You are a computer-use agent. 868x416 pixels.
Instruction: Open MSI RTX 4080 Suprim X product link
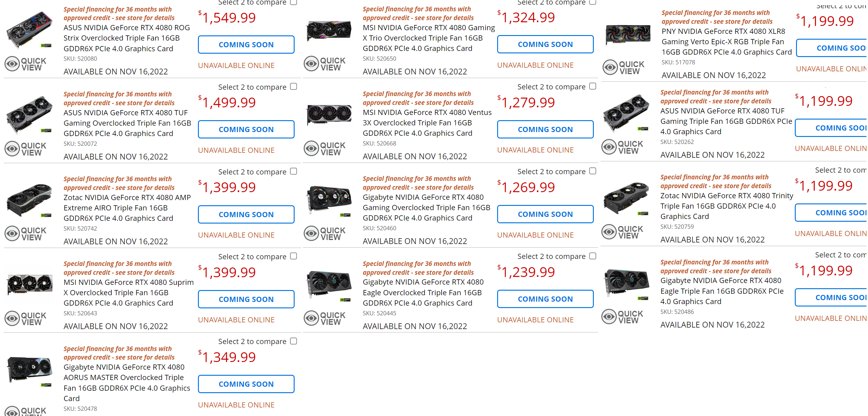(x=128, y=292)
